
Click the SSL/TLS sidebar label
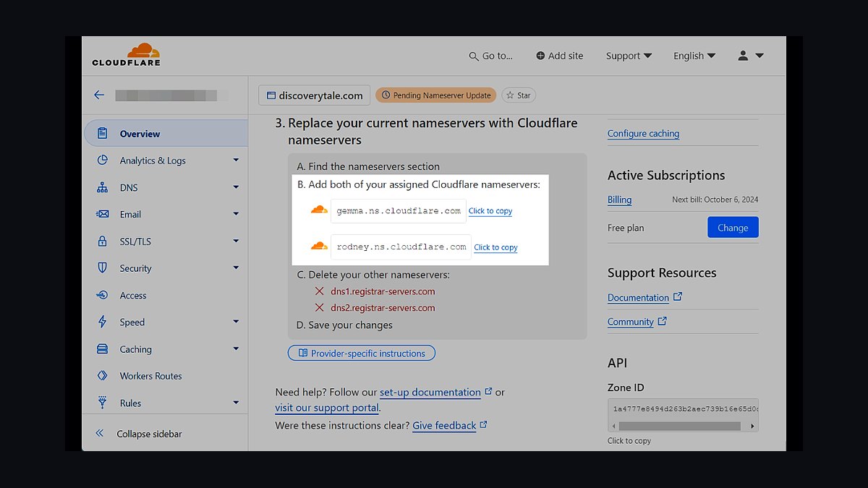[x=135, y=241]
